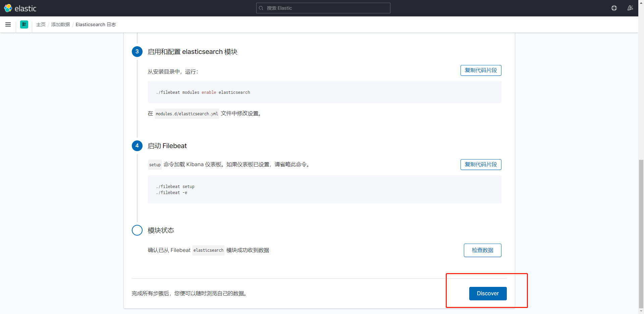Click the setup inline code label

[x=155, y=165]
